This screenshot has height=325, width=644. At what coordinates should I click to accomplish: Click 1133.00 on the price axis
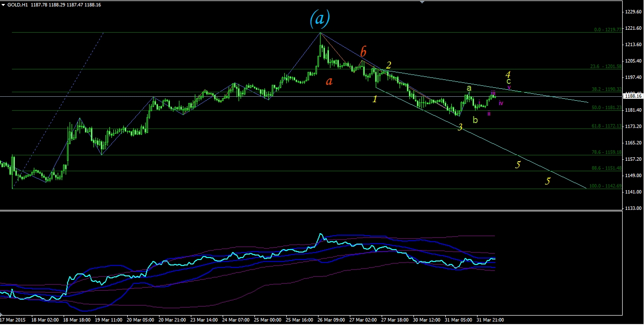(x=633, y=208)
